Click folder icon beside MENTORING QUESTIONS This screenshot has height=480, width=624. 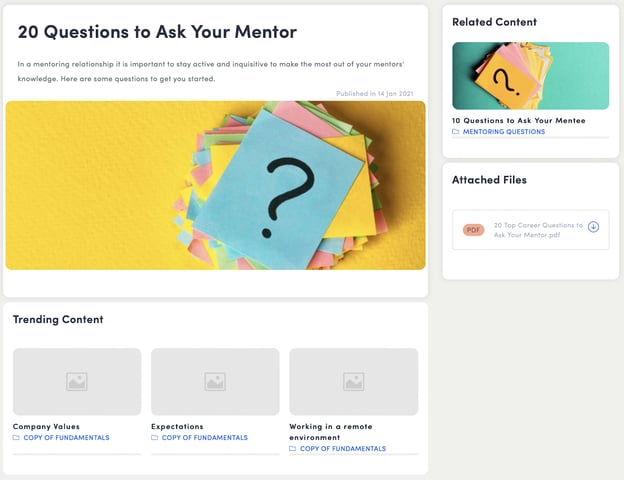[456, 131]
